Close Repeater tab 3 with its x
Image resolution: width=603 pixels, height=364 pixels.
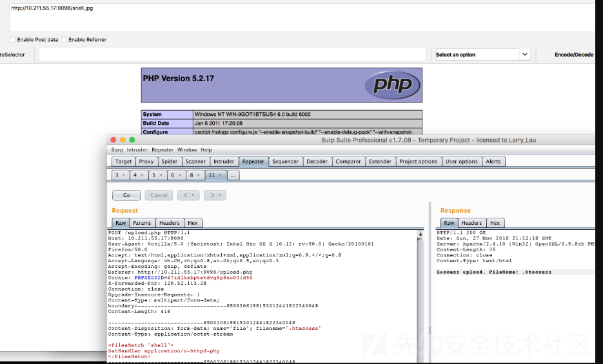123,175
